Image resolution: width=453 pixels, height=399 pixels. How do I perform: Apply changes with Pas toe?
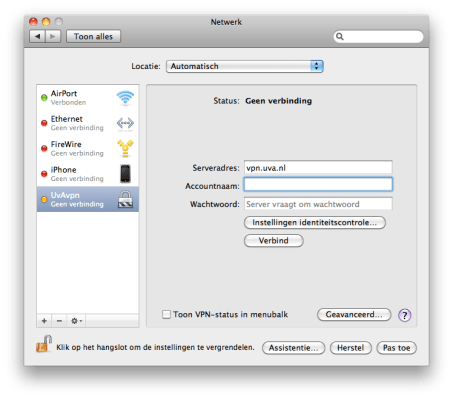coord(396,348)
